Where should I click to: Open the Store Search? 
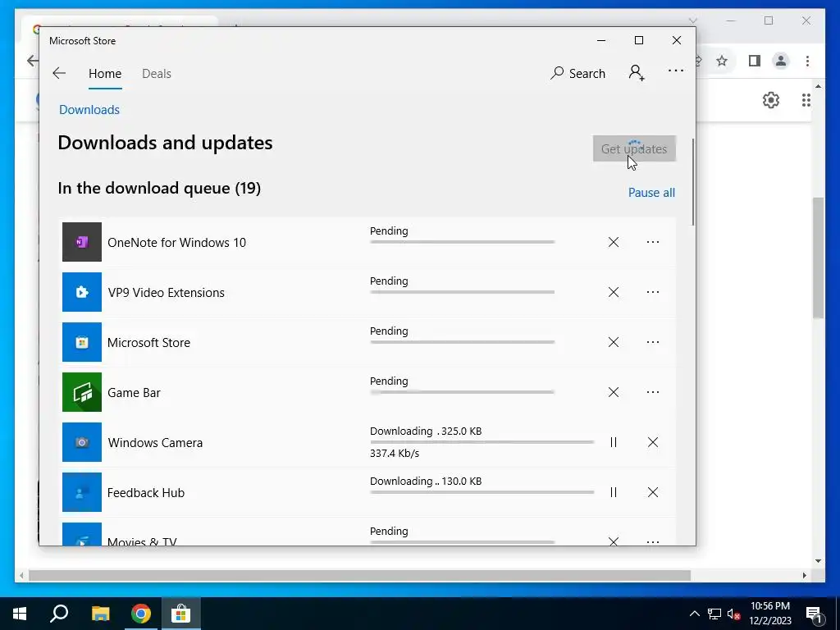pyautogui.click(x=577, y=73)
